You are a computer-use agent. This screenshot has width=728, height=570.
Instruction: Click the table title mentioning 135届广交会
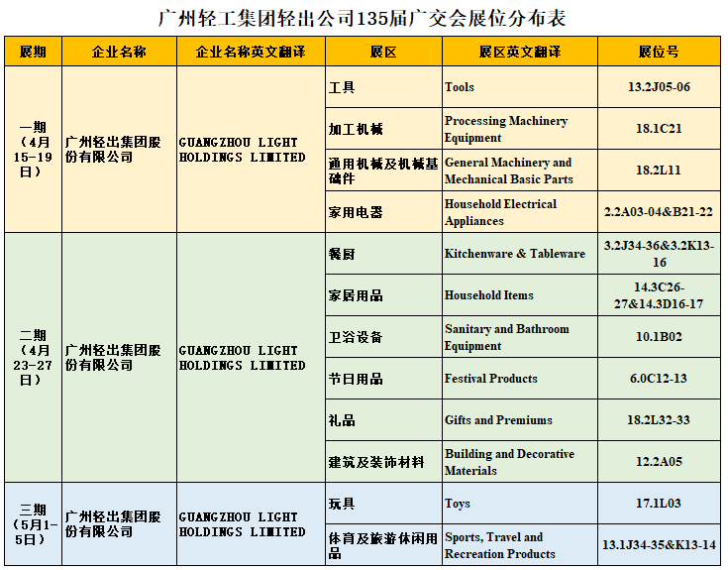364,18
